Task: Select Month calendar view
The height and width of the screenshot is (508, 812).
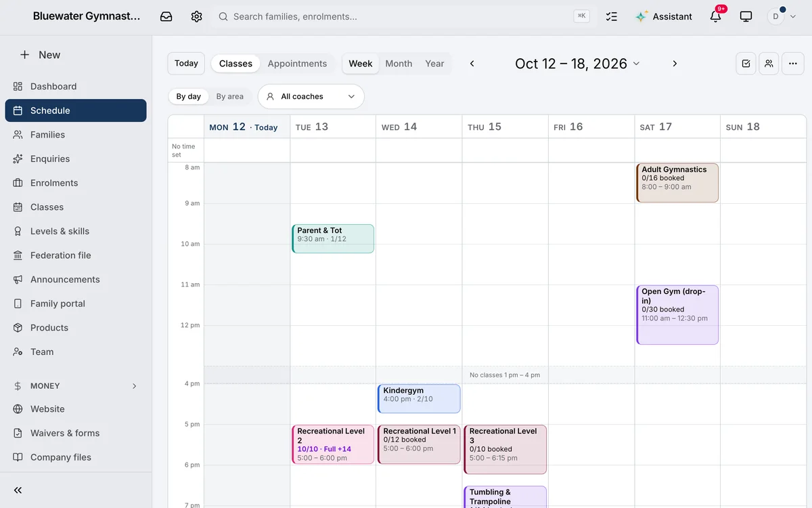Action: [x=399, y=64]
